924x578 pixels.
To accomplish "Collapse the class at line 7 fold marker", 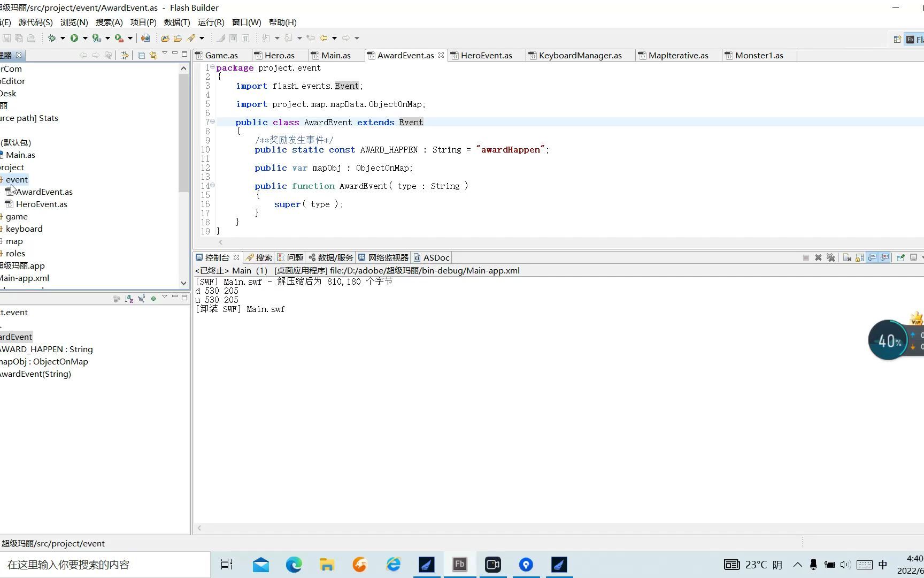I will pyautogui.click(x=213, y=121).
